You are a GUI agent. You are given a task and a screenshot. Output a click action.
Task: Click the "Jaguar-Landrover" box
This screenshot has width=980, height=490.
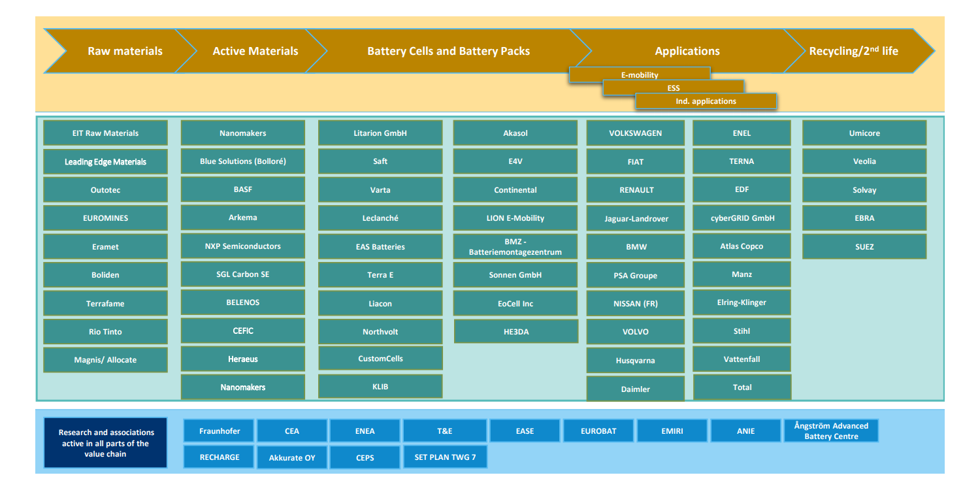[636, 219]
